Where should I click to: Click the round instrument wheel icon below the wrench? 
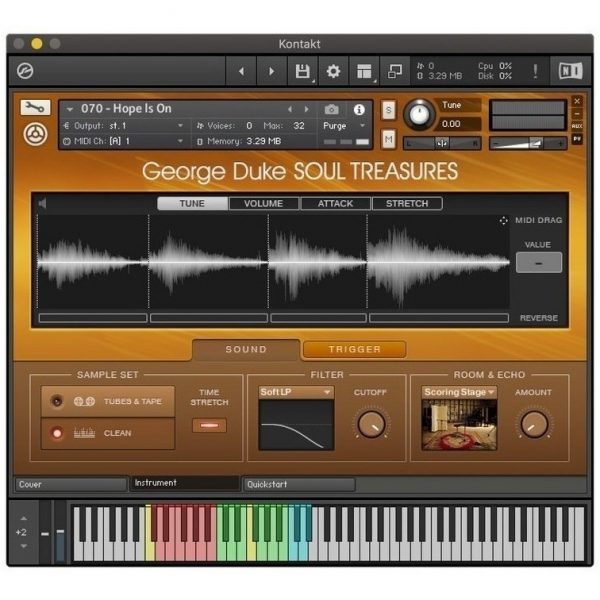point(35,134)
